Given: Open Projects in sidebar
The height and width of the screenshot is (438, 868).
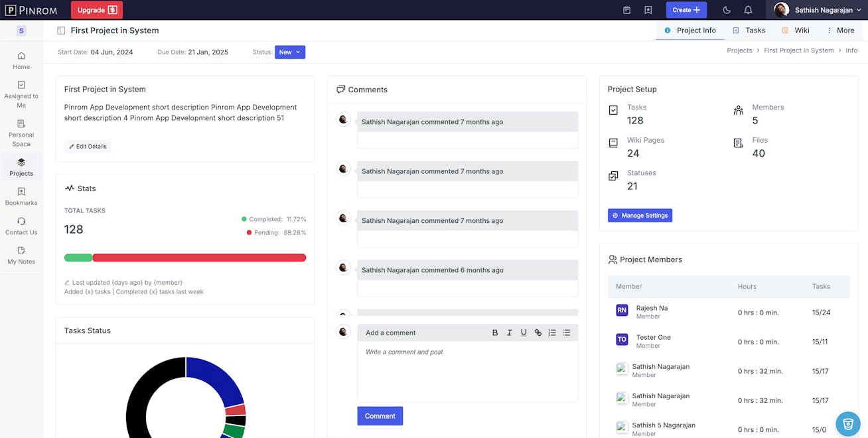Looking at the screenshot, I should coord(21,167).
